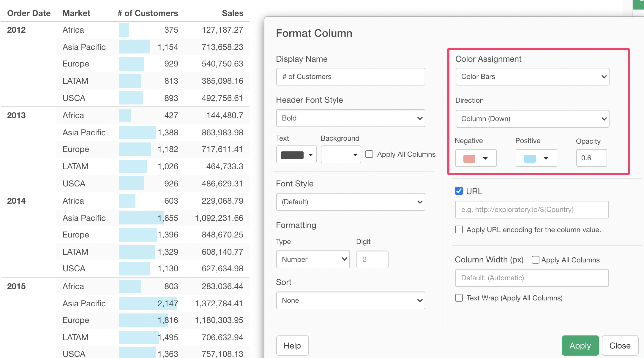
Task: Click the green Apply button
Action: [x=580, y=346]
